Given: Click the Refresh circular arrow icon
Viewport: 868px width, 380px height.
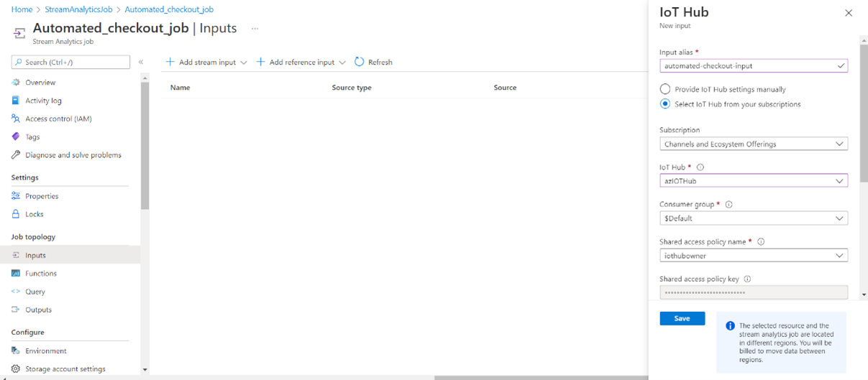Looking at the screenshot, I should click(x=360, y=62).
